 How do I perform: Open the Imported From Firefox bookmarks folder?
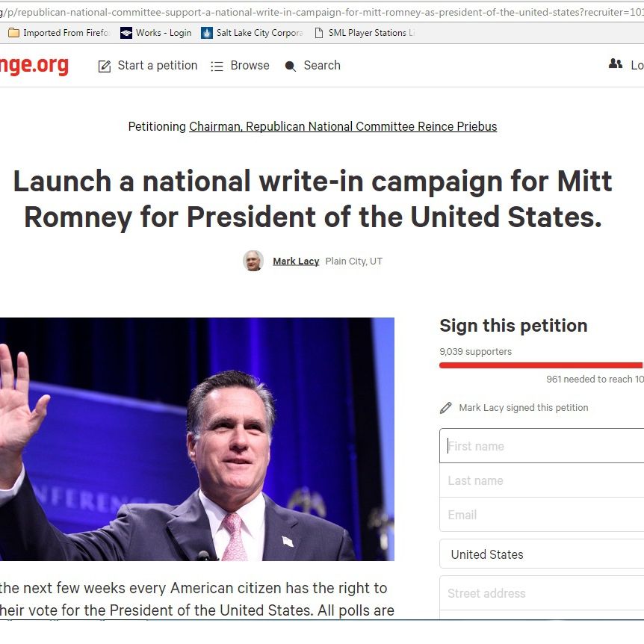tap(58, 33)
